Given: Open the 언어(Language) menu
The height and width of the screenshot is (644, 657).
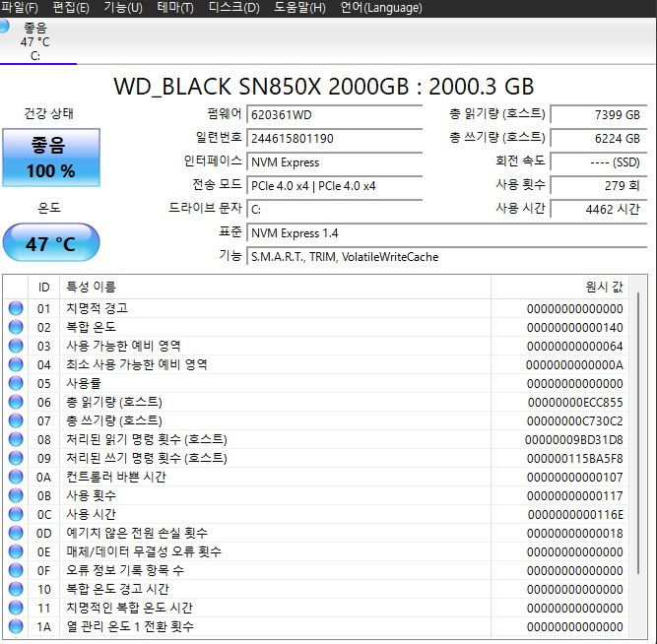Looking at the screenshot, I should [x=381, y=8].
